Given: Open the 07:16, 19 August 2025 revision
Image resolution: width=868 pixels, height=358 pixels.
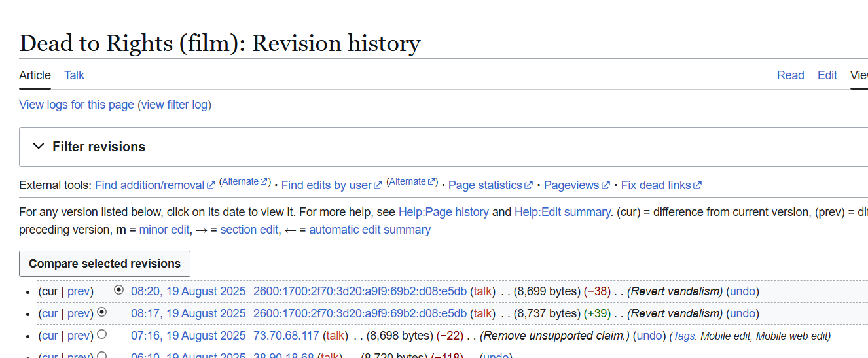Looking at the screenshot, I should coord(189,336).
